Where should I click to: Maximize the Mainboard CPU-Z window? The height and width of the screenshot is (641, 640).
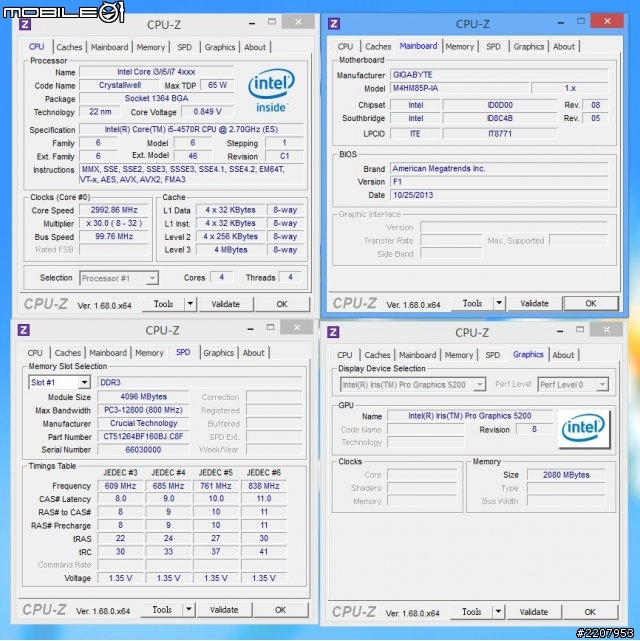pyautogui.click(x=581, y=21)
